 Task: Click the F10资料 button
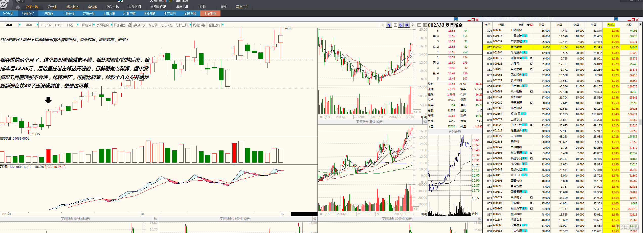tap(46, 25)
